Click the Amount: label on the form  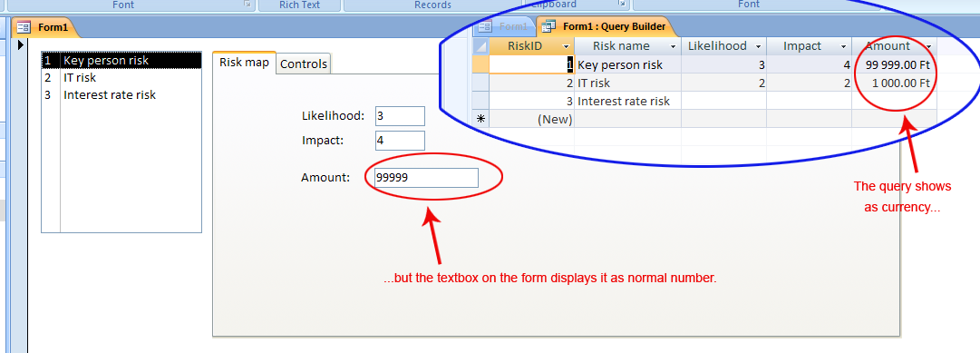pos(325,178)
